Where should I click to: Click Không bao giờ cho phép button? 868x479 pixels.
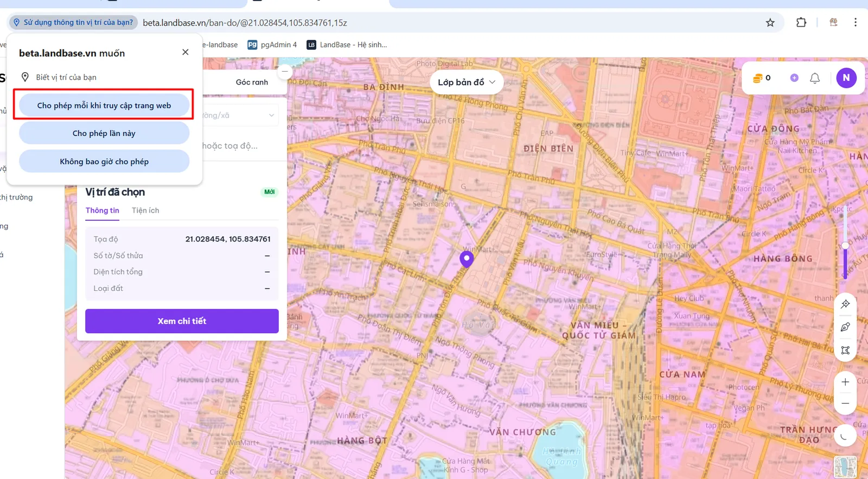104,161
